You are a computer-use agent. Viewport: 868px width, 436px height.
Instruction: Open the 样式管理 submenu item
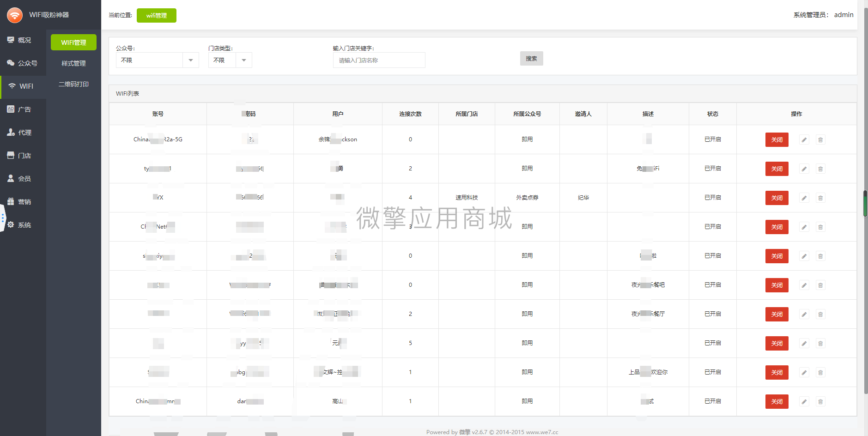73,63
